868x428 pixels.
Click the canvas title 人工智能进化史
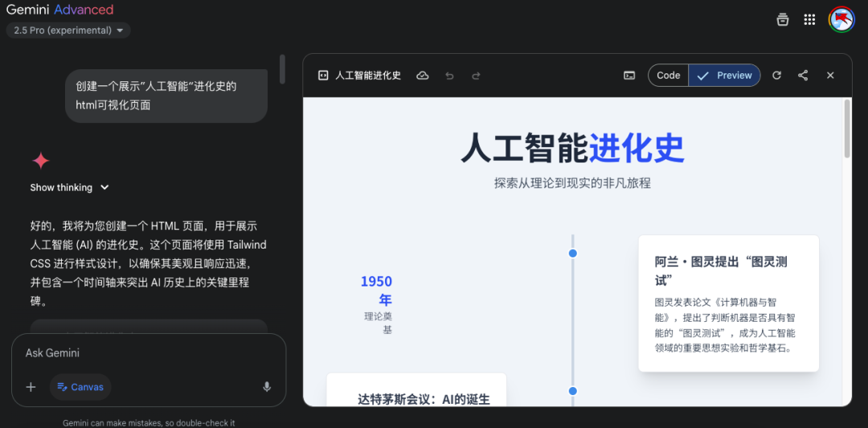pos(368,76)
